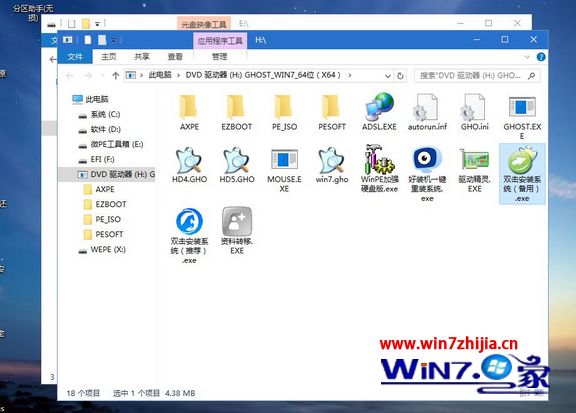The width and height of the screenshot is (576, 413).
Task: Select 双击安装系统(推荐).exe blue icon
Action: (189, 221)
